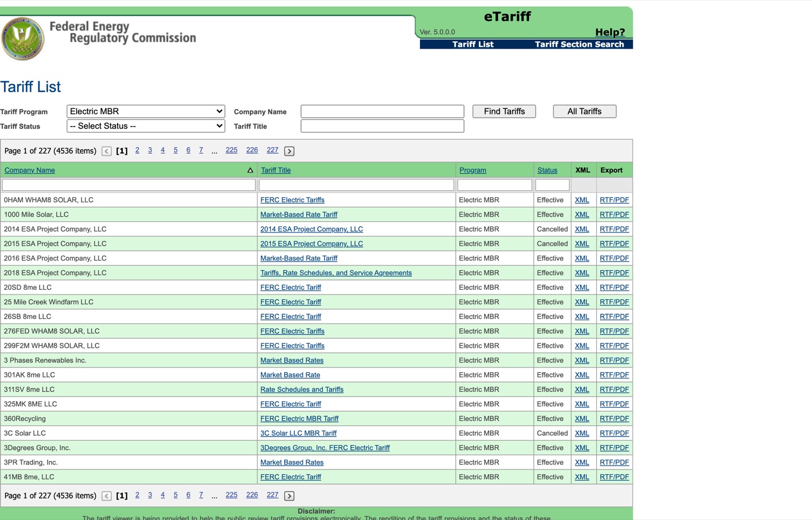Click the Tariff Title column filter box
The width and height of the screenshot is (812, 520).
(356, 185)
